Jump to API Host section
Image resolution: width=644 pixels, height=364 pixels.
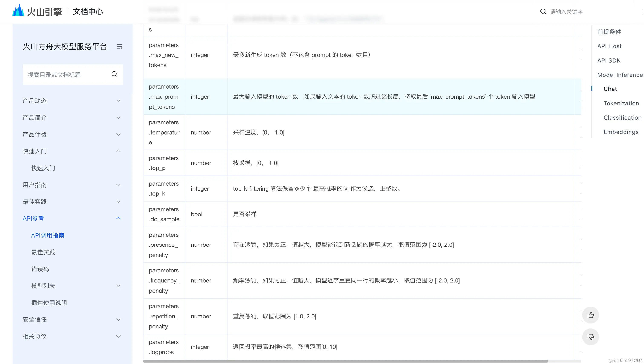(x=609, y=46)
